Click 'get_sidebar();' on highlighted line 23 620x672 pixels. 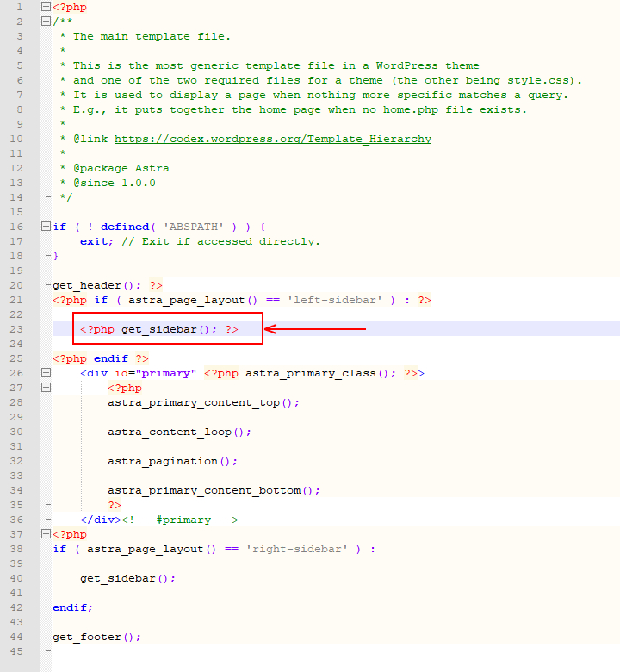point(170,330)
